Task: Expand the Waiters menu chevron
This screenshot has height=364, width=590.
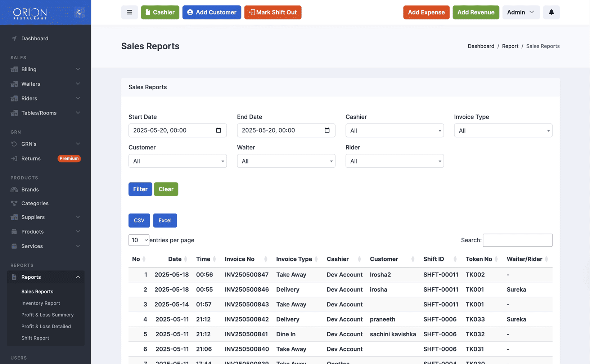Action: click(x=78, y=84)
